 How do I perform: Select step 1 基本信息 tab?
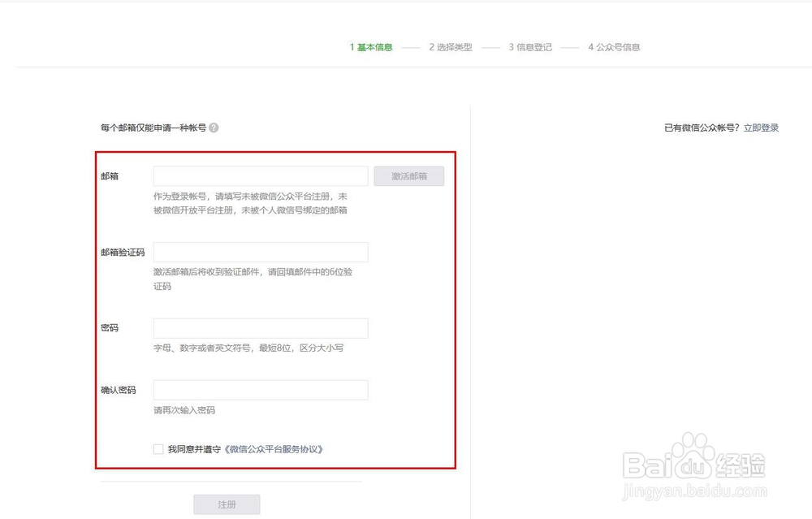pos(371,47)
